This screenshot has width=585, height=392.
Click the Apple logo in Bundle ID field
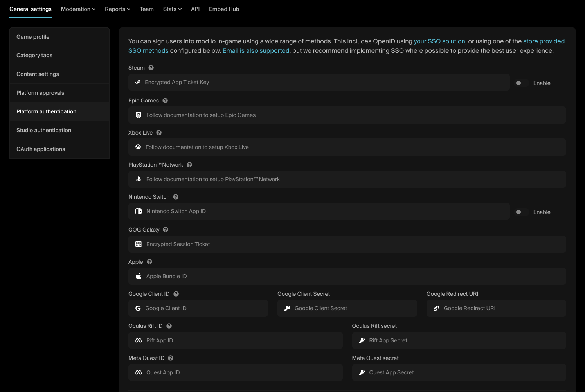coord(138,276)
